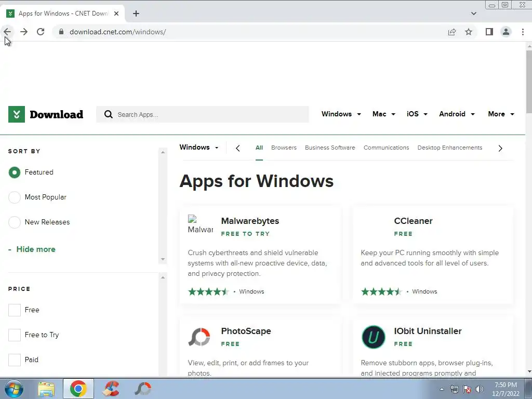Screen dimensions: 532x399
Task: Expand the More menu
Action: [501, 114]
